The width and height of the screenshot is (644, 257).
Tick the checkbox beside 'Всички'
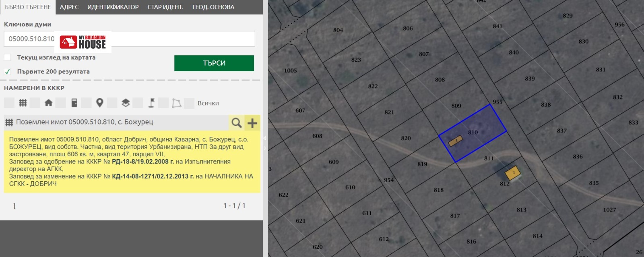pos(189,103)
